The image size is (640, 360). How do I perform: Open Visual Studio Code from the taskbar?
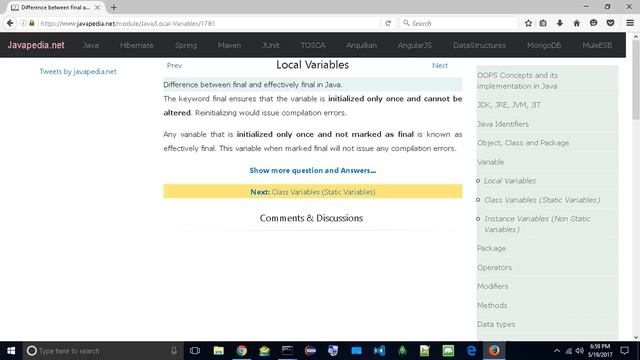click(379, 351)
